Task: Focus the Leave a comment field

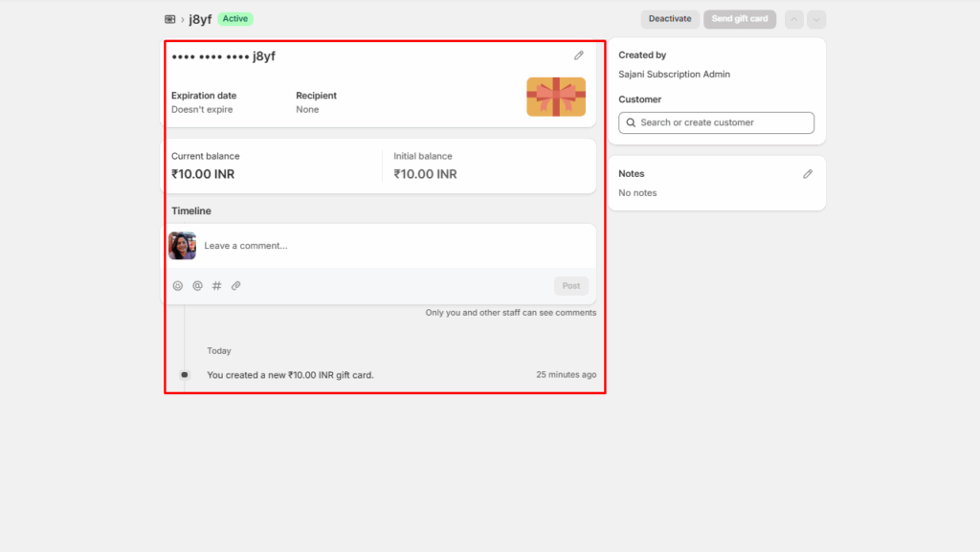Action: pos(383,246)
